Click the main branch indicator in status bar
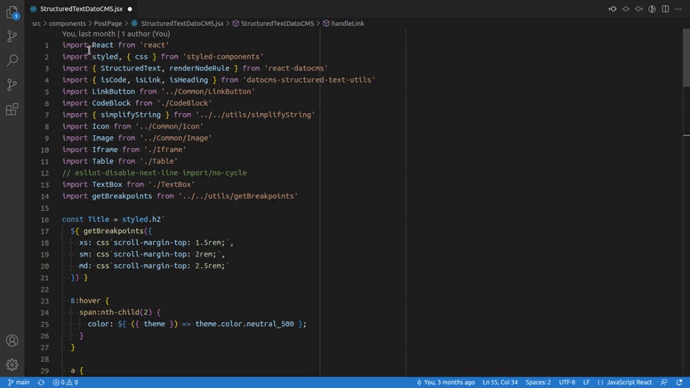 (18, 382)
